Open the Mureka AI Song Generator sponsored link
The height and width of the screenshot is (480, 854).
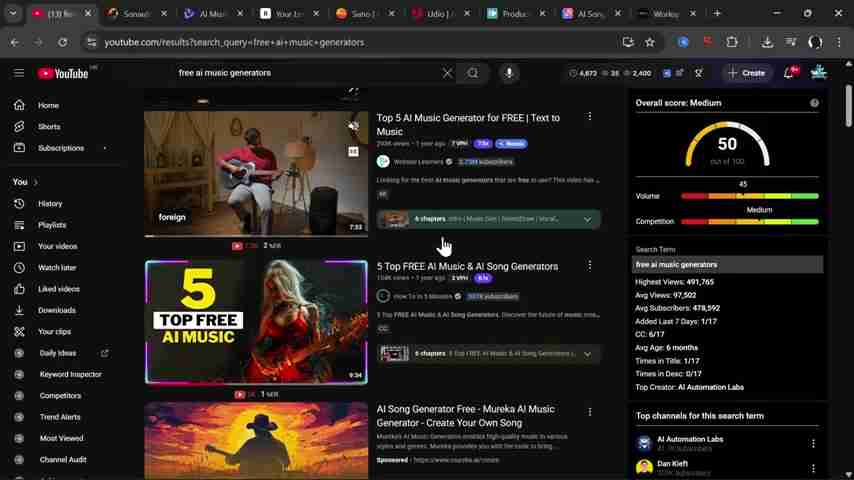click(465, 416)
